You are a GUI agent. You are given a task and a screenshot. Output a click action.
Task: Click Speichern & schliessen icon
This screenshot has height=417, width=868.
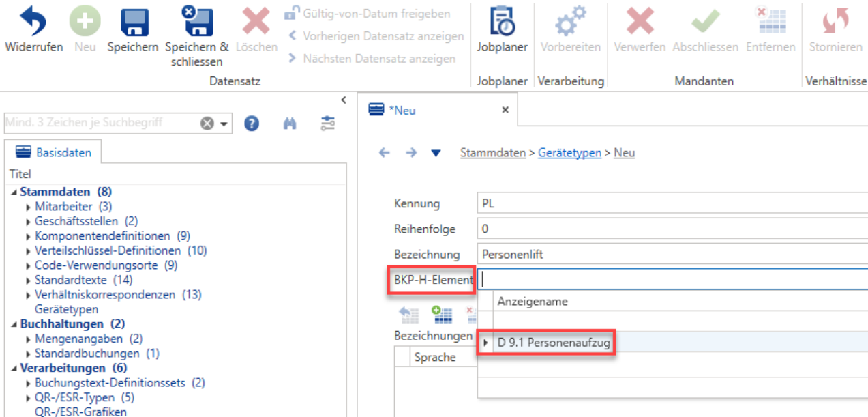click(x=196, y=21)
